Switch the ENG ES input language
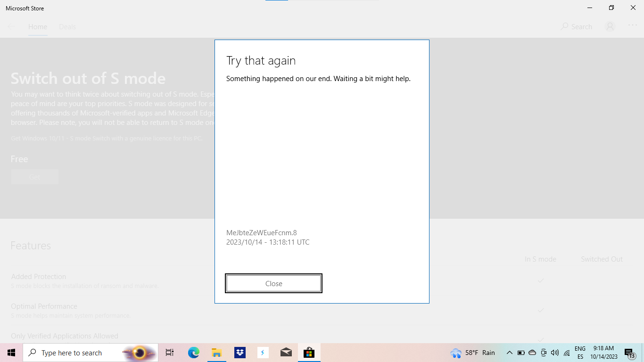 pyautogui.click(x=580, y=353)
